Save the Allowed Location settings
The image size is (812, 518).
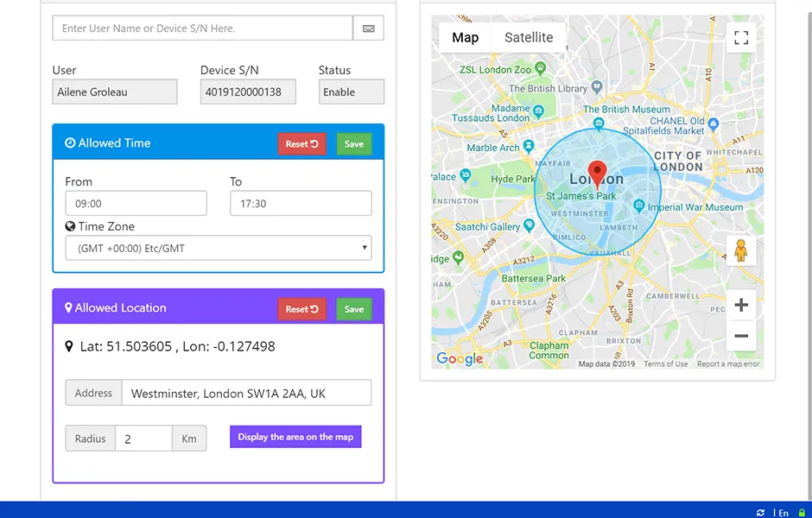354,309
